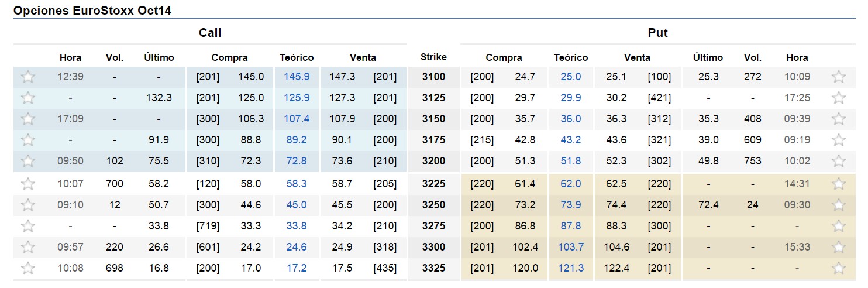The width and height of the screenshot is (868, 288).
Task: Click call volume 700 on 3225 row
Action: (115, 184)
